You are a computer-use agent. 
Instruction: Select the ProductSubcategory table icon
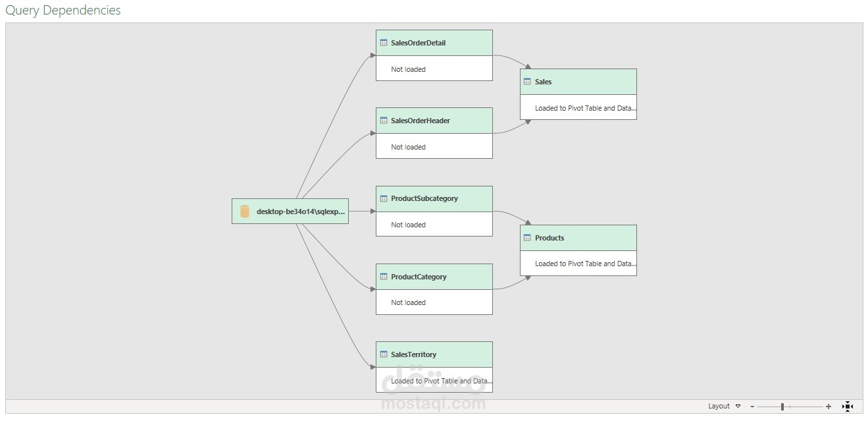(384, 198)
